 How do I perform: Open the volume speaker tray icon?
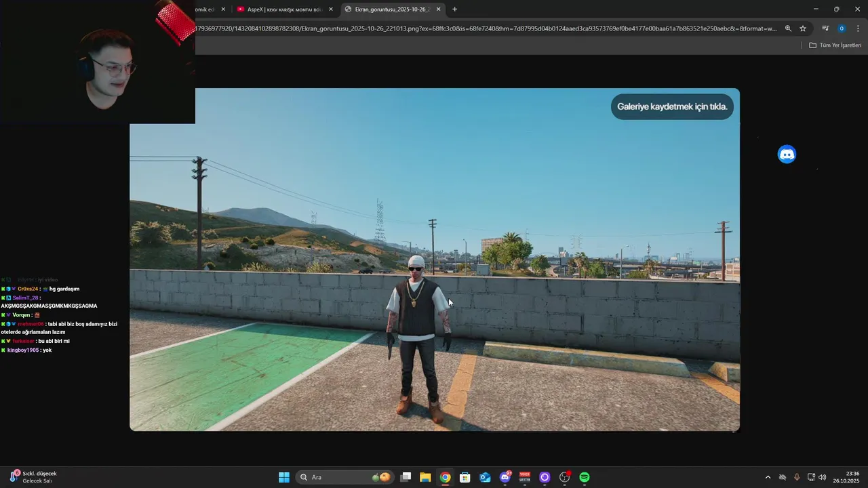[823, 477]
